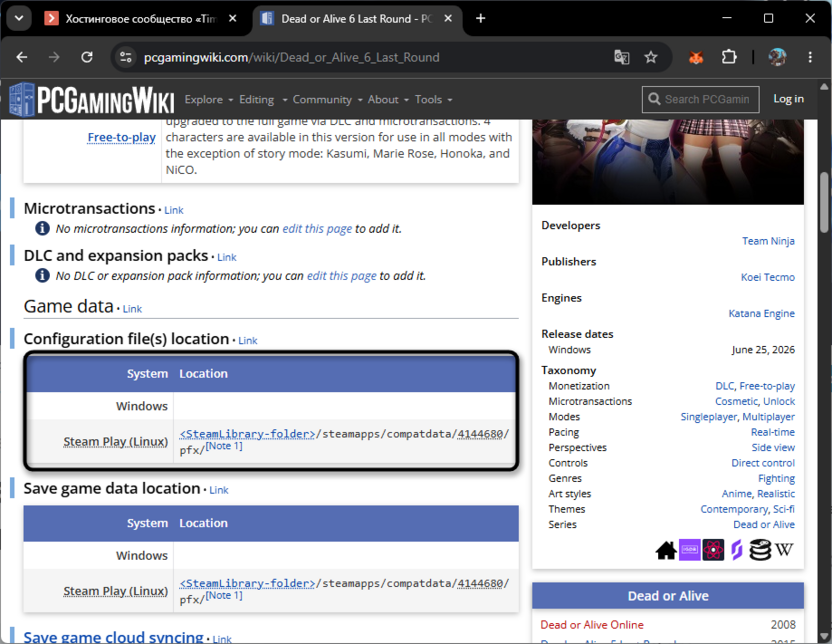Open the browser extensions puzzle icon
Image resolution: width=832 pixels, height=644 pixels.
(729, 57)
